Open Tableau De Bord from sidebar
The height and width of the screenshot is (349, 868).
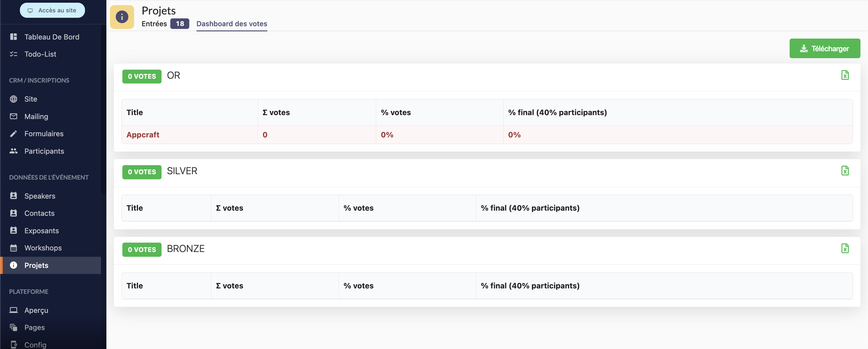pyautogui.click(x=52, y=37)
